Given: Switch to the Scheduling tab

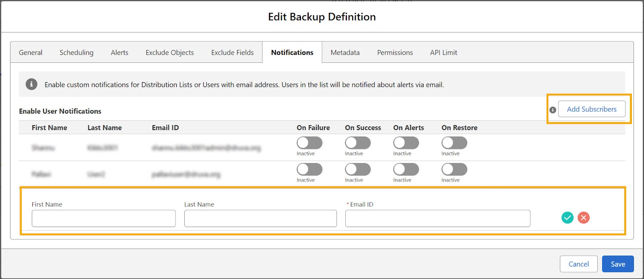Looking at the screenshot, I should click(x=76, y=53).
